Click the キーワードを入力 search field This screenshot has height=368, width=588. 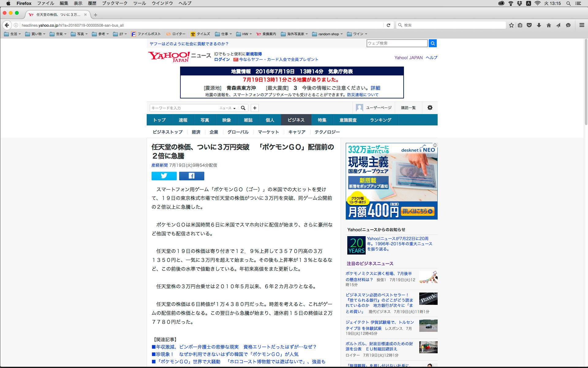pyautogui.click(x=184, y=108)
